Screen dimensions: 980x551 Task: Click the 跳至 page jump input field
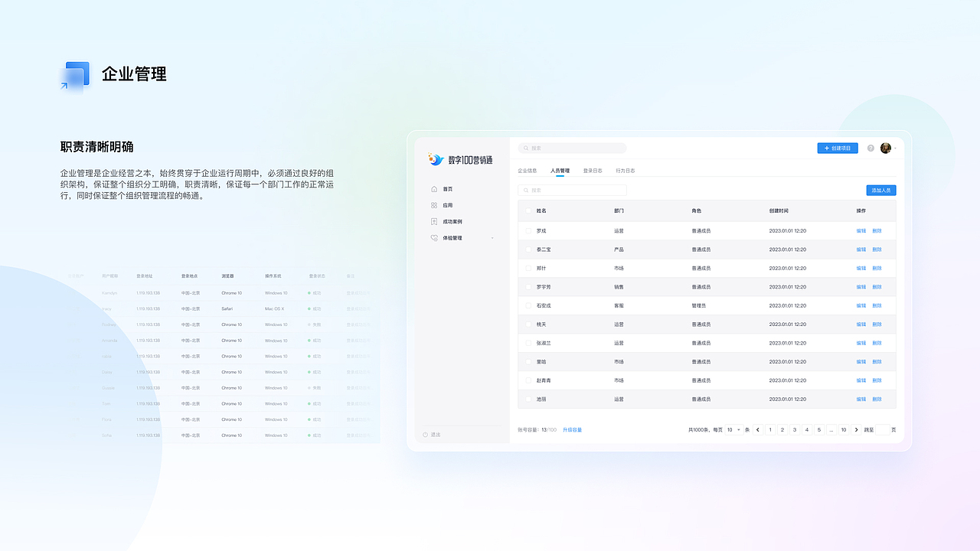click(x=884, y=429)
